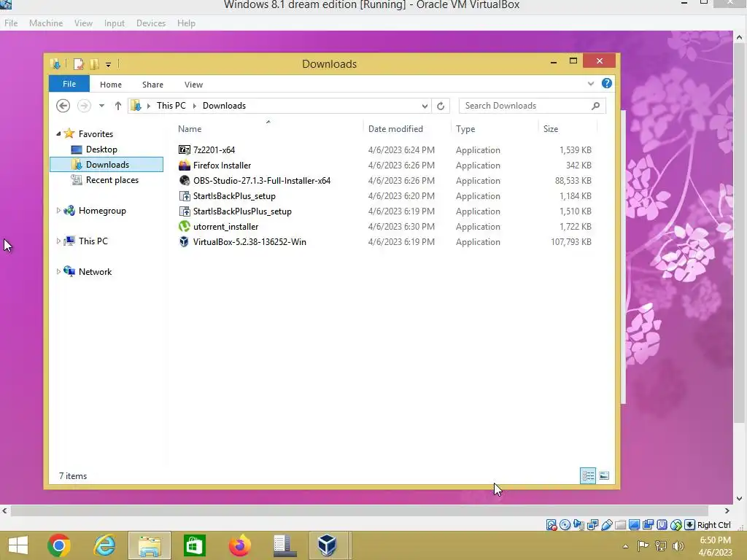Click Downloads in address breadcrumb
747x560 pixels.
(x=224, y=106)
